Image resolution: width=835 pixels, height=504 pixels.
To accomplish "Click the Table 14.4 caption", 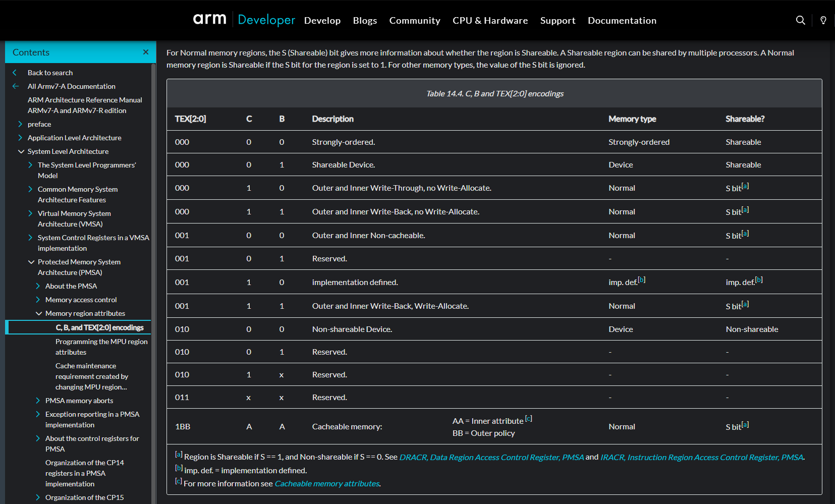I will coord(495,93).
